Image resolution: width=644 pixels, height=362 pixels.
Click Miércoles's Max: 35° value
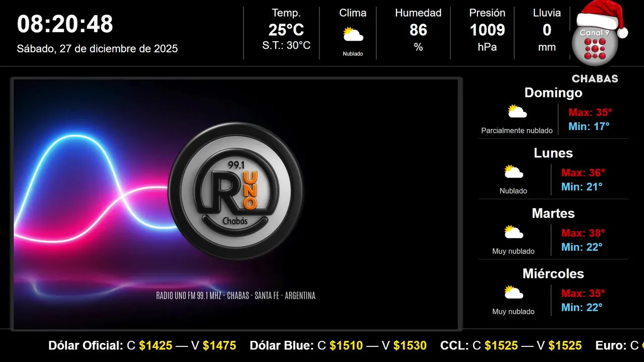click(583, 293)
